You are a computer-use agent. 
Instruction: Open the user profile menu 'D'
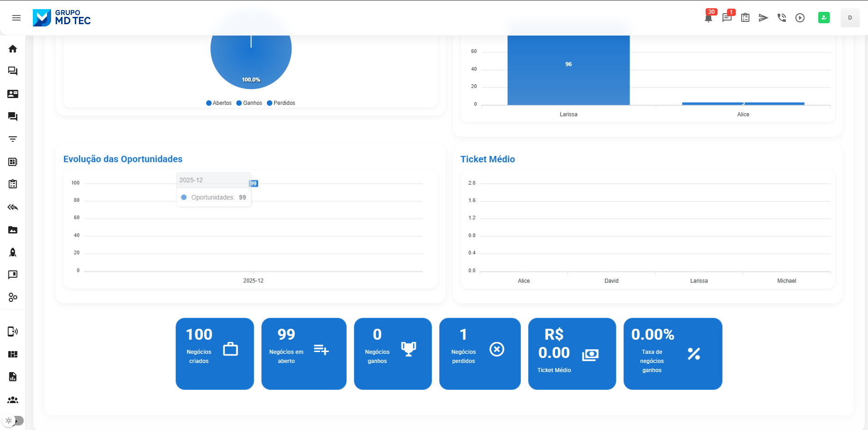click(x=850, y=18)
